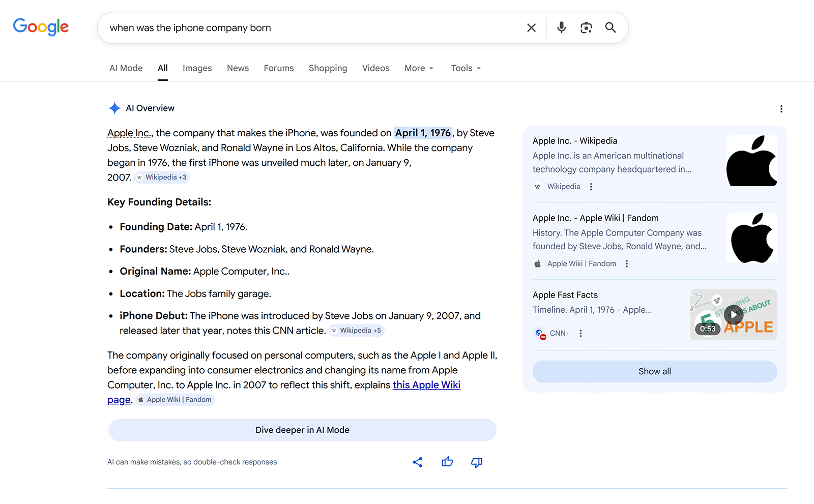Click the share icon under the AI Overview
The height and width of the screenshot is (504, 814).
417,462
